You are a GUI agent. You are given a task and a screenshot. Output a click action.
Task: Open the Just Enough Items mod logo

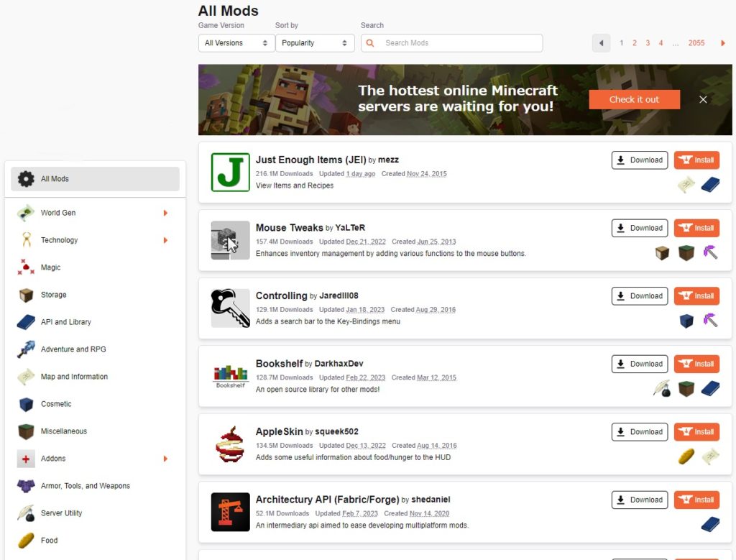pyautogui.click(x=230, y=173)
